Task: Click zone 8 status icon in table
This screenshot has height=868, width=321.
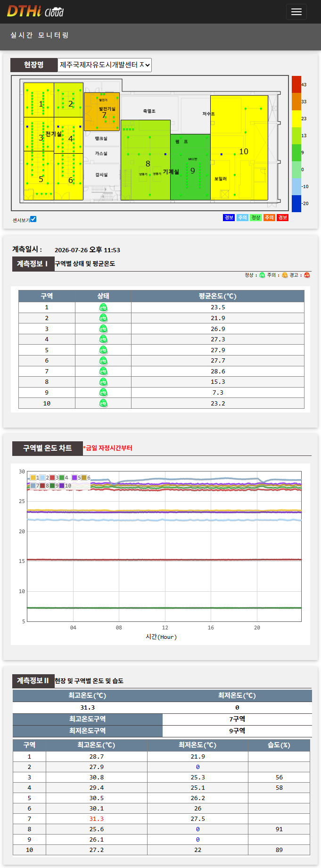Action: pos(103,382)
